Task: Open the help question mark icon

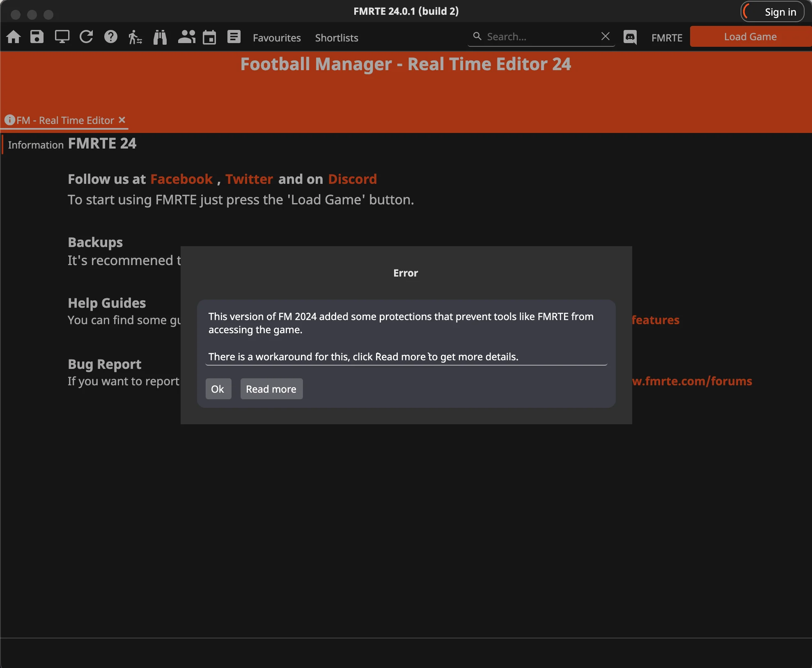Action: (x=111, y=37)
